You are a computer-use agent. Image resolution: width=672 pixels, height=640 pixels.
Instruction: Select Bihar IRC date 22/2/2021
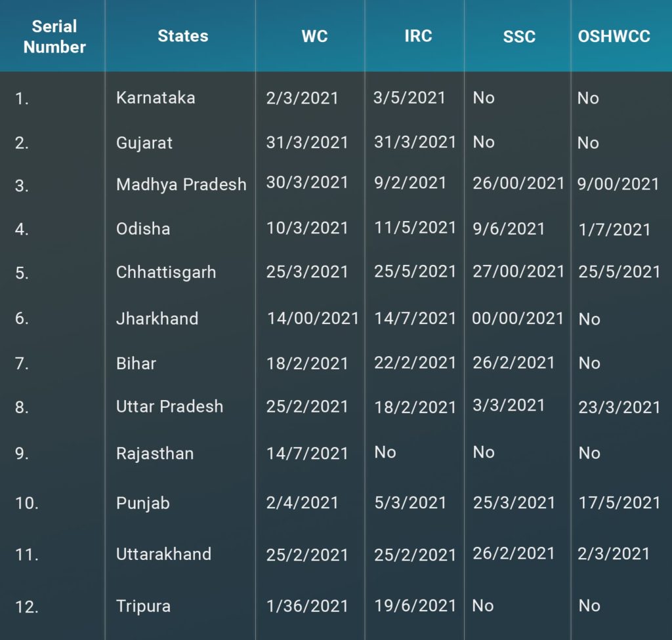point(415,363)
